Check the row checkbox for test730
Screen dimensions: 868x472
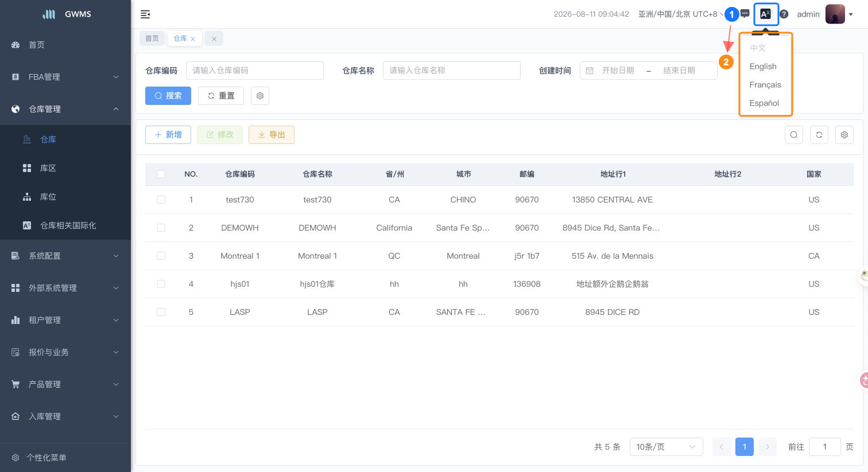tap(161, 200)
